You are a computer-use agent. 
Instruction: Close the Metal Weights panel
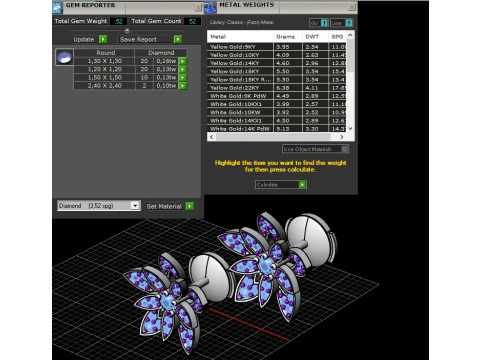352,7
